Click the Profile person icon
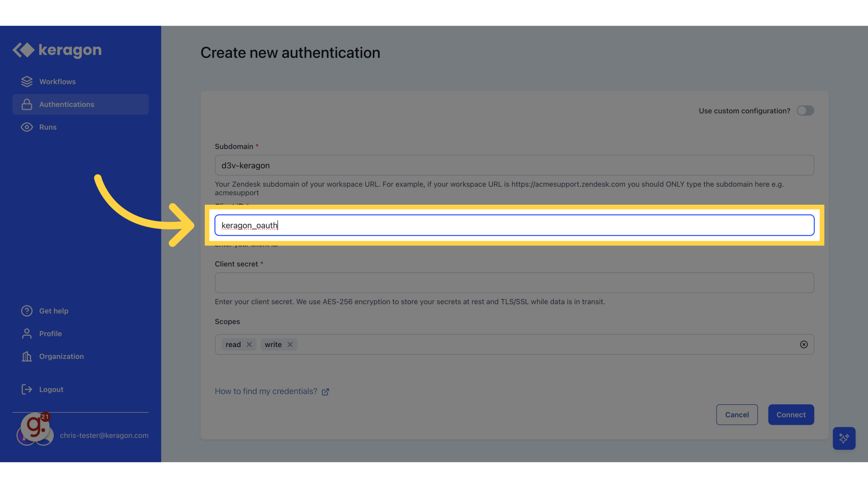Viewport: 868px width, 488px height. 27,333
